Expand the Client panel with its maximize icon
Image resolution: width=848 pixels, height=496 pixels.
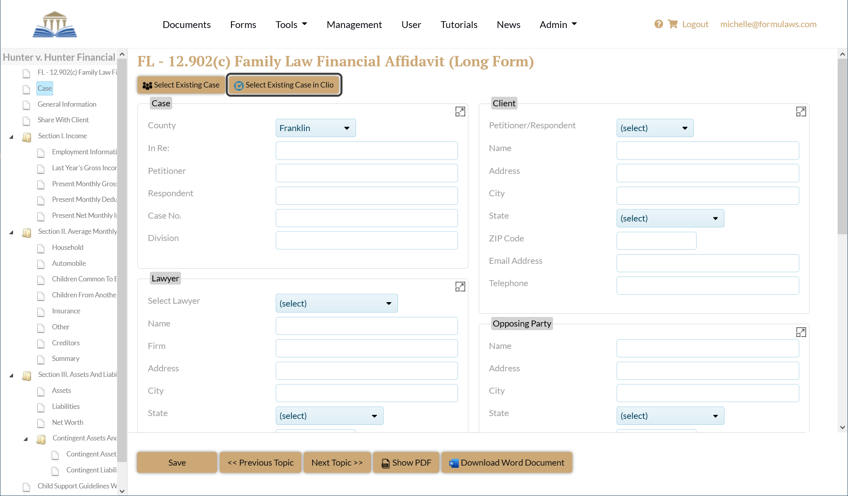(x=801, y=111)
